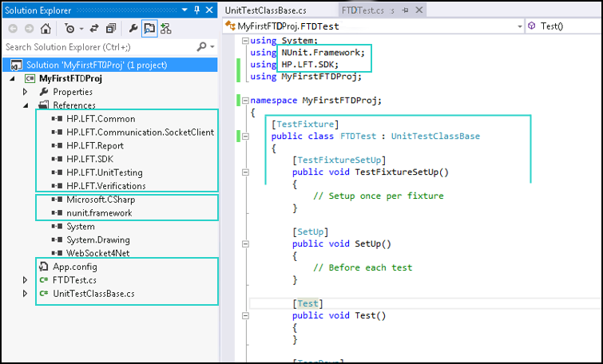This screenshot has height=364, width=603.
Task: Select the App.config file
Action: point(75,267)
